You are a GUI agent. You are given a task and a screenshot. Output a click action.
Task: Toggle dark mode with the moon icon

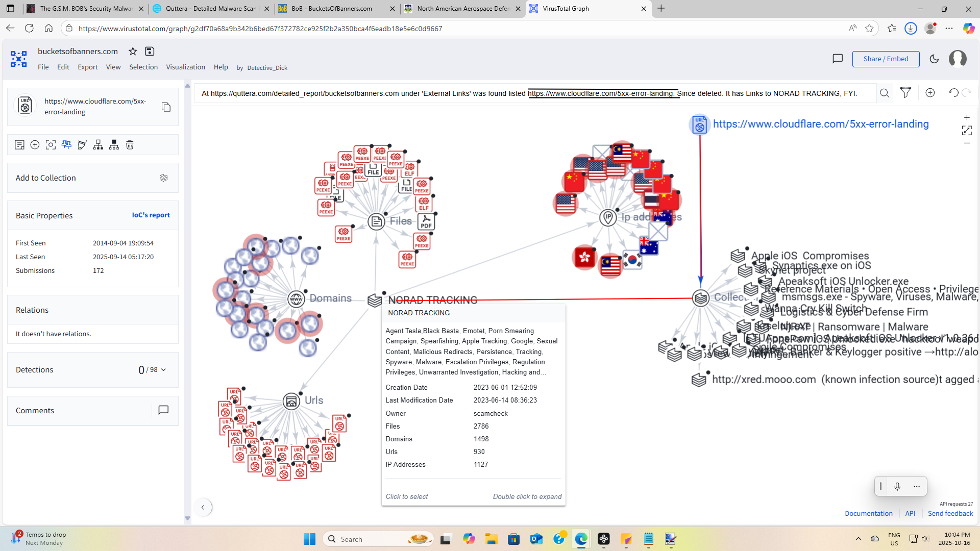[934, 59]
